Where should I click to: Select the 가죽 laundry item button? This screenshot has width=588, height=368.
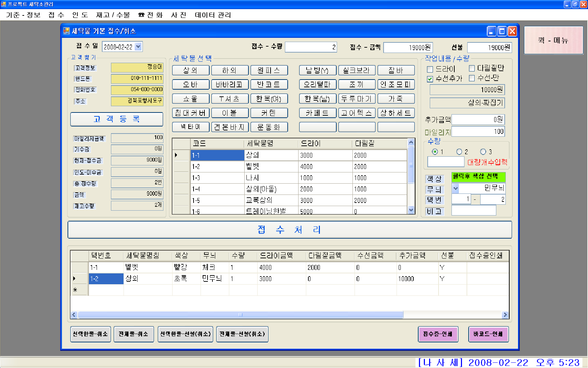point(396,99)
